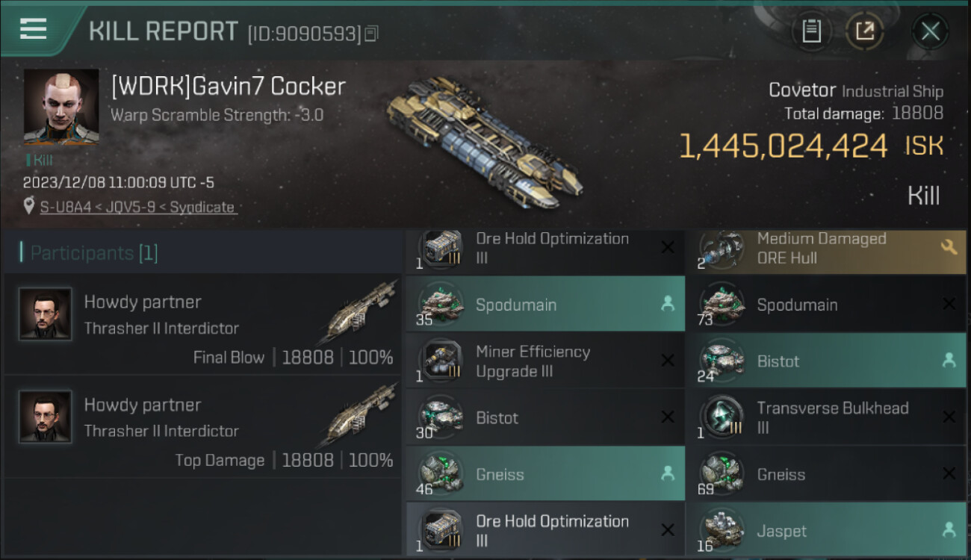Copy the kill report ID icon
Viewport: 971px width, 560px height.
click(x=372, y=34)
